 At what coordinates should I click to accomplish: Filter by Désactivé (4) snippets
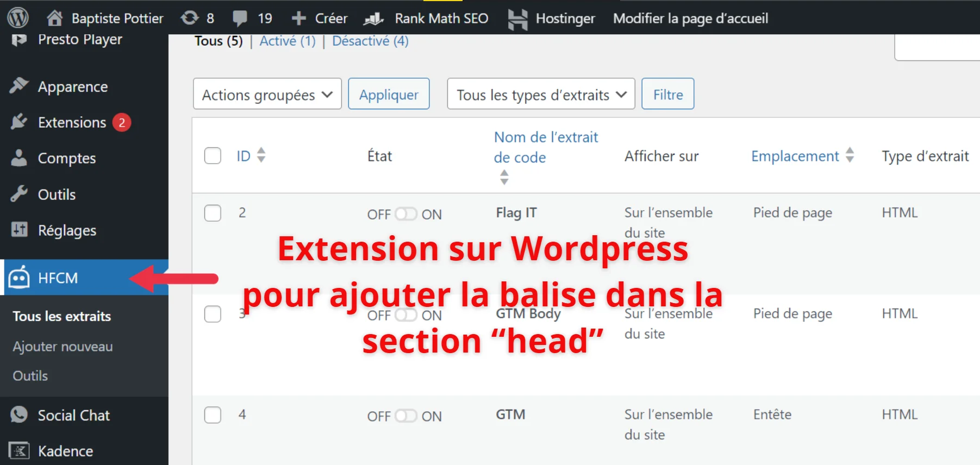(370, 41)
